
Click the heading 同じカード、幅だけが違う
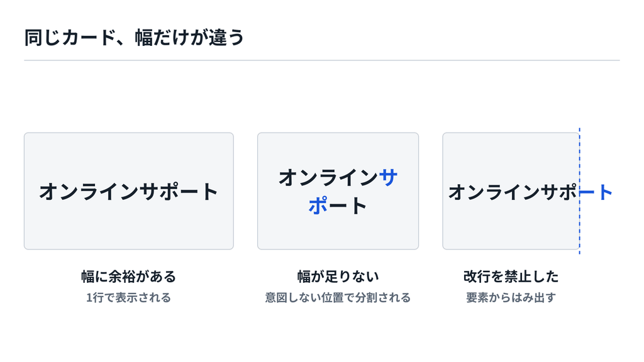coord(135,37)
